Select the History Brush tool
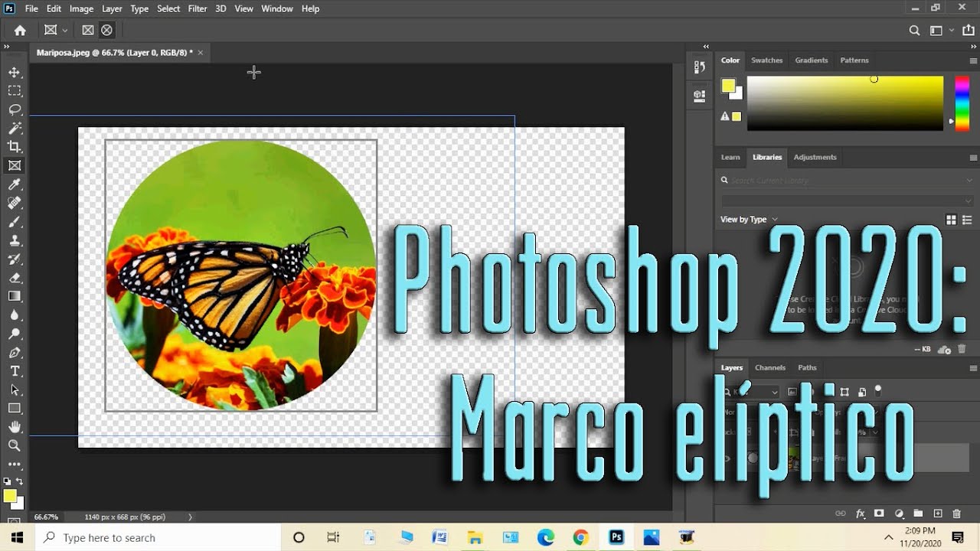Screen dimensions: 980x551 (x=15, y=259)
